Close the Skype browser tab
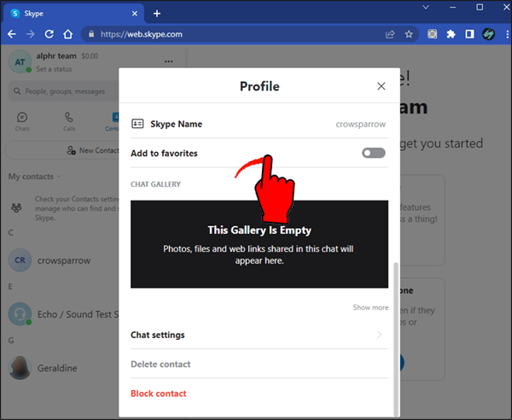 coord(135,14)
